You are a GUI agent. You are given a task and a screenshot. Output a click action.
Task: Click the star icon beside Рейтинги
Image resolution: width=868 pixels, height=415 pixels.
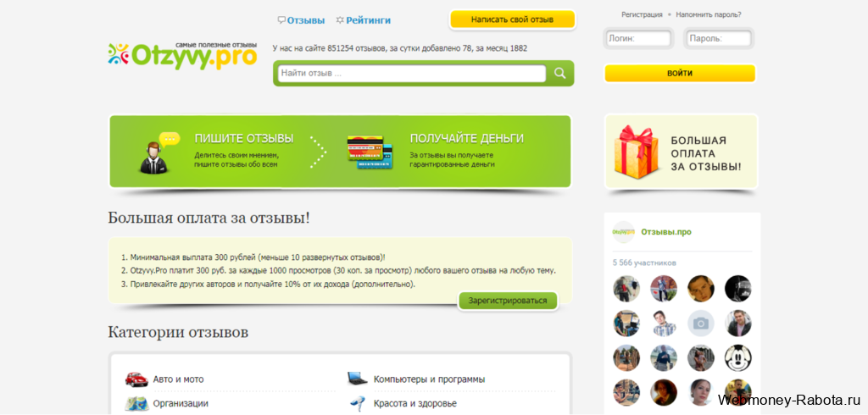click(340, 20)
